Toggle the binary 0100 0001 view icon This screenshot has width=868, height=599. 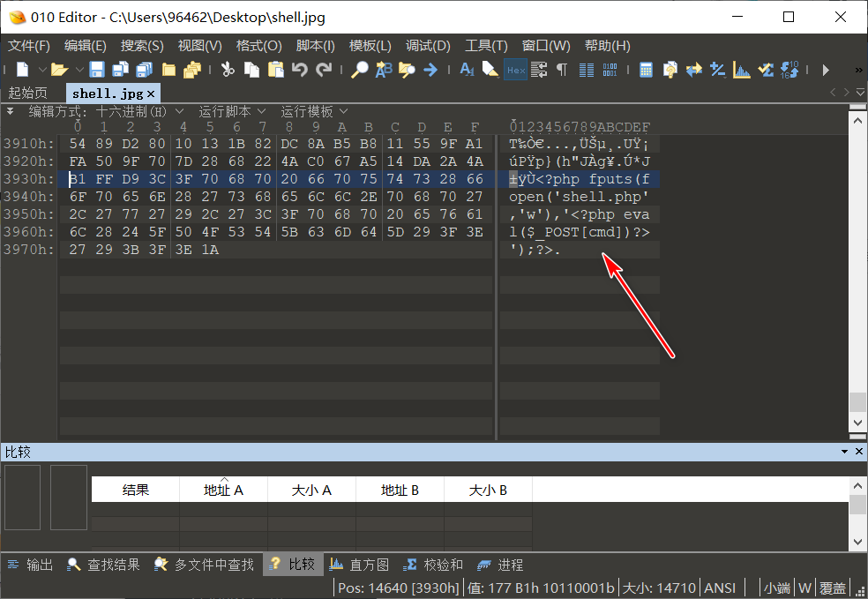pos(610,69)
